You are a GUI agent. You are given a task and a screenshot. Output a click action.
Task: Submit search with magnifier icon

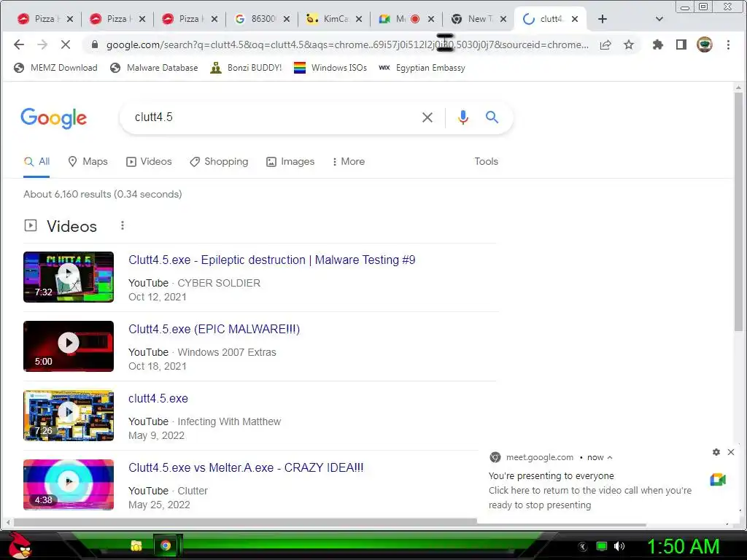[492, 117]
